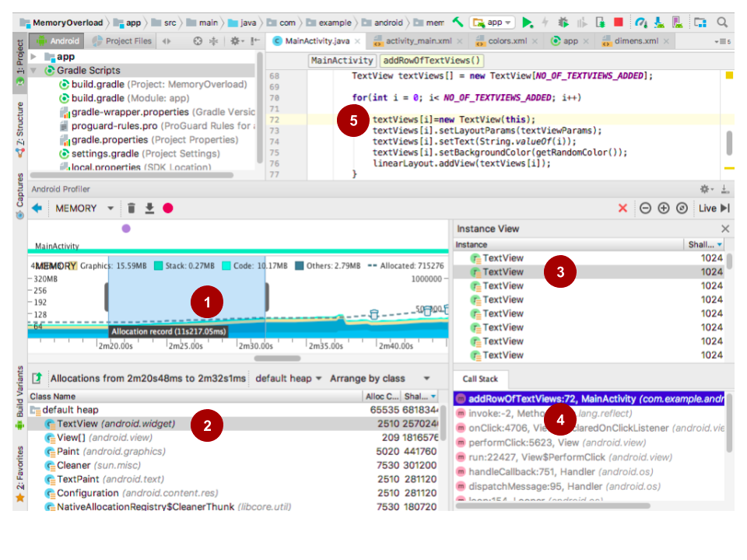The height and width of the screenshot is (560, 747).
Task: Click the MemoryOverload breadcrumb in navigation bar
Action: click(x=62, y=23)
